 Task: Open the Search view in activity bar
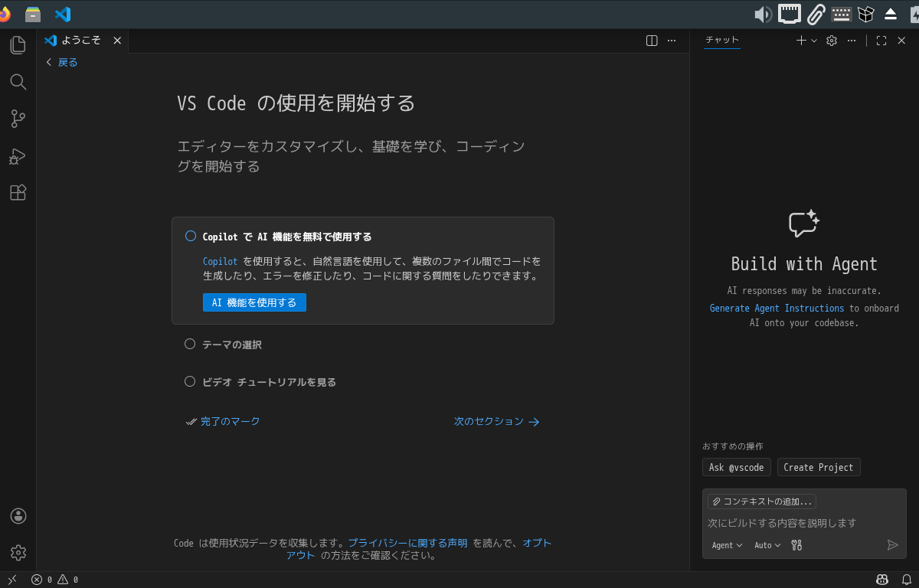(18, 82)
